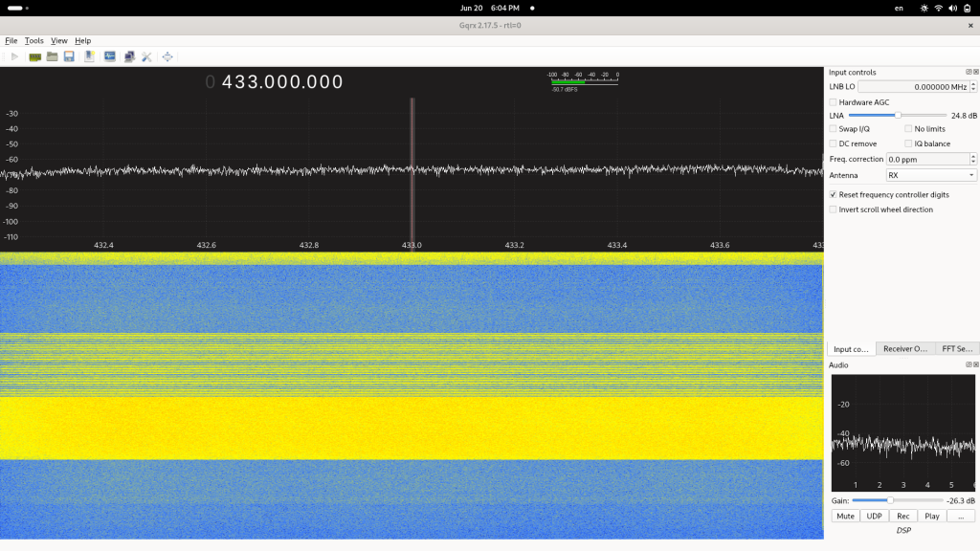Click the save settings floppy disk icon
This screenshot has height=551, width=980.
(69, 56)
